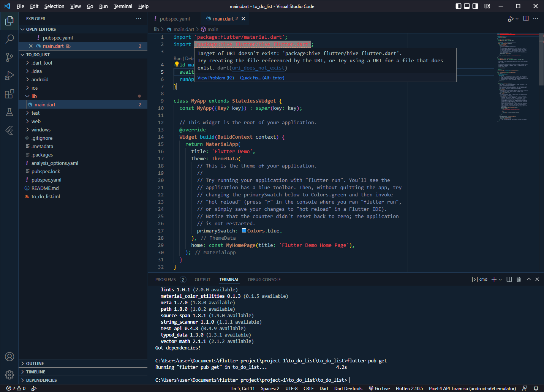Add a new terminal with plus

click(494, 279)
